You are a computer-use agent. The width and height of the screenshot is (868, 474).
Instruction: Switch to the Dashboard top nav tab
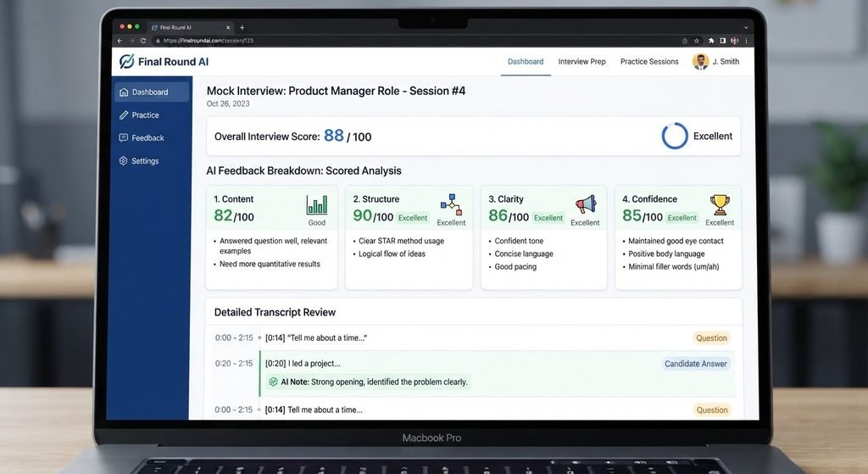coord(526,61)
